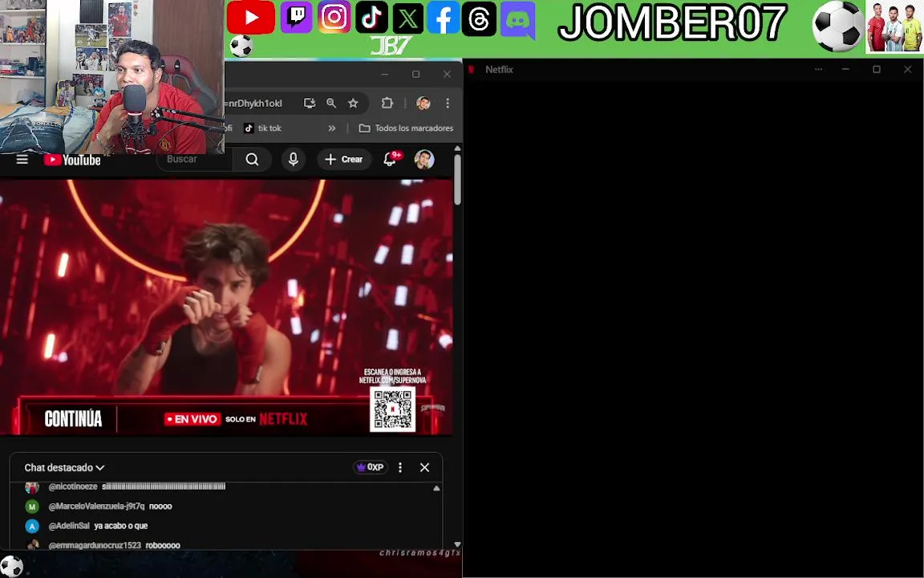Open Chrome's install app icon in address bar

point(310,104)
